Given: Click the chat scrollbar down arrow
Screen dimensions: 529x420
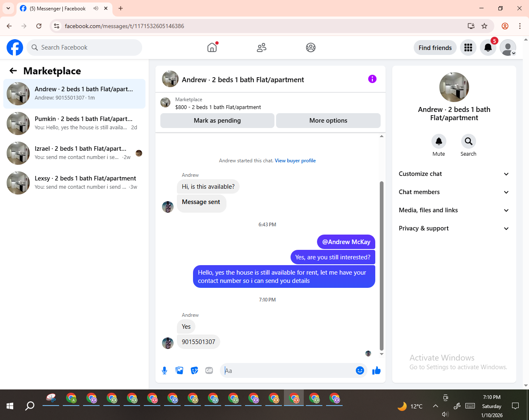Looking at the screenshot, I should click(381, 354).
